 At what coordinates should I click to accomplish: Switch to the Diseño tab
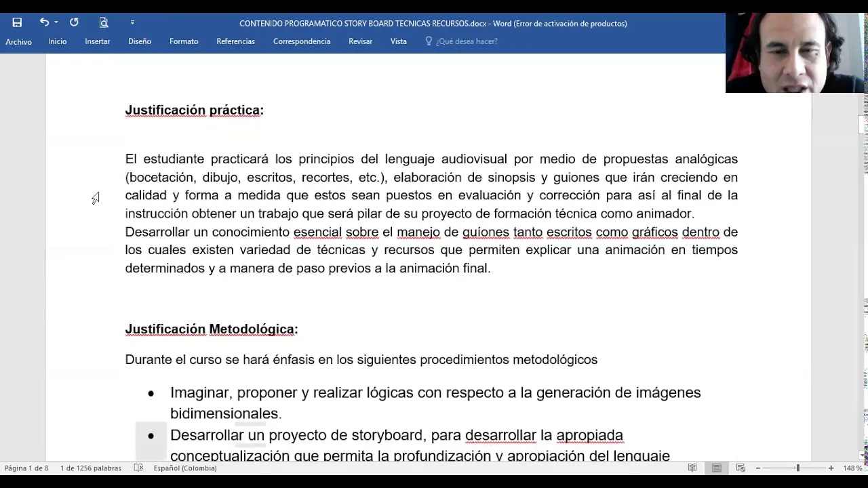[140, 41]
